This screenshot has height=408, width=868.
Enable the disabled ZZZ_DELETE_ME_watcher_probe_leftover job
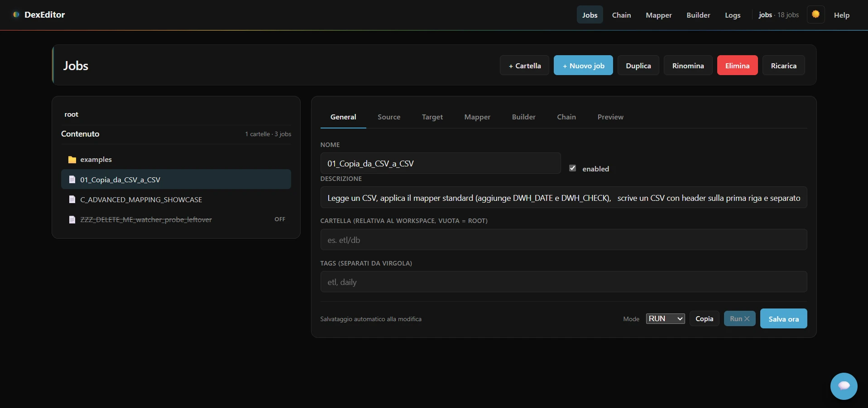[x=280, y=219]
